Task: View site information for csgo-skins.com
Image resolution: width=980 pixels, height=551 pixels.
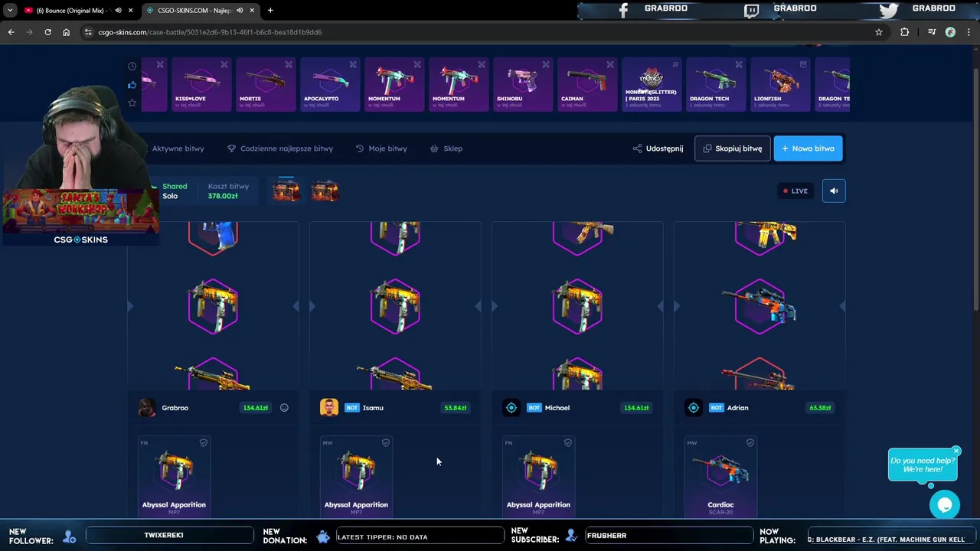Action: [89, 32]
